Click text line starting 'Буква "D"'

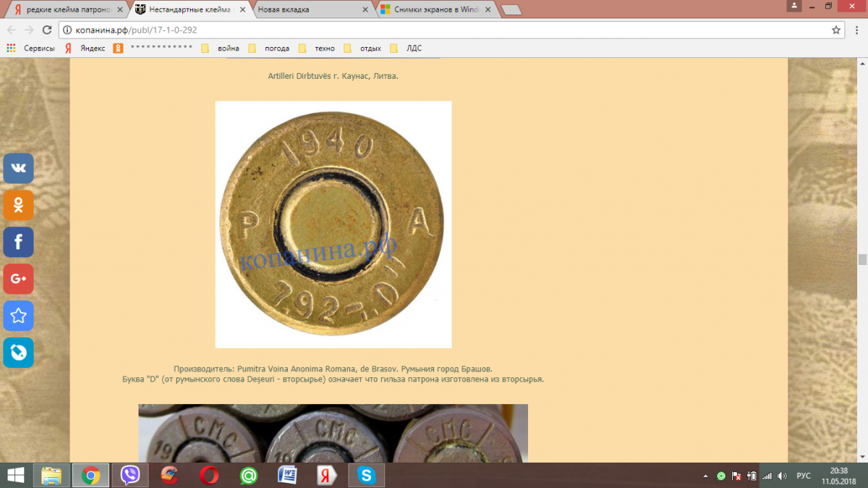coord(333,379)
